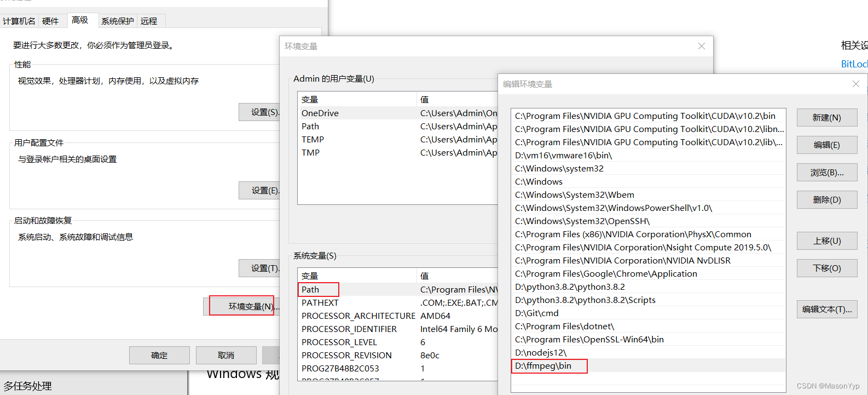The width and height of the screenshot is (868, 395).
Task: Select the PROCESSOR_ARCHITECTURE system variable
Action: pyautogui.click(x=398, y=316)
